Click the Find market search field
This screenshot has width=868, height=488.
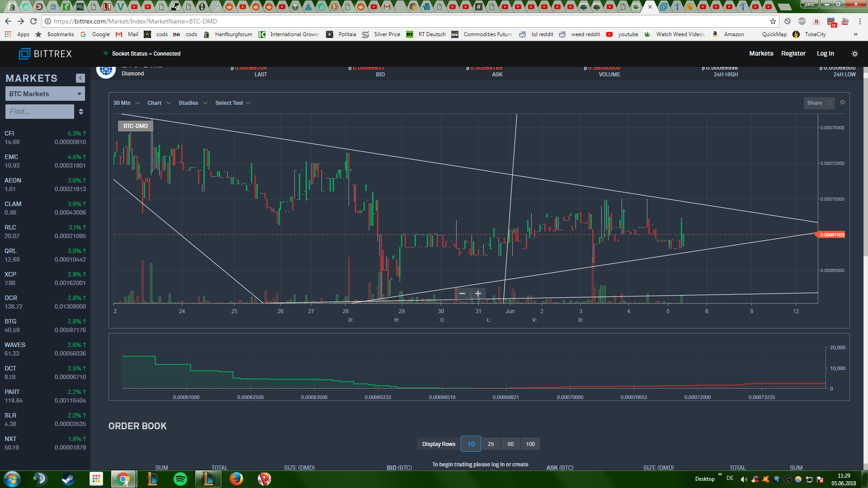[39, 112]
